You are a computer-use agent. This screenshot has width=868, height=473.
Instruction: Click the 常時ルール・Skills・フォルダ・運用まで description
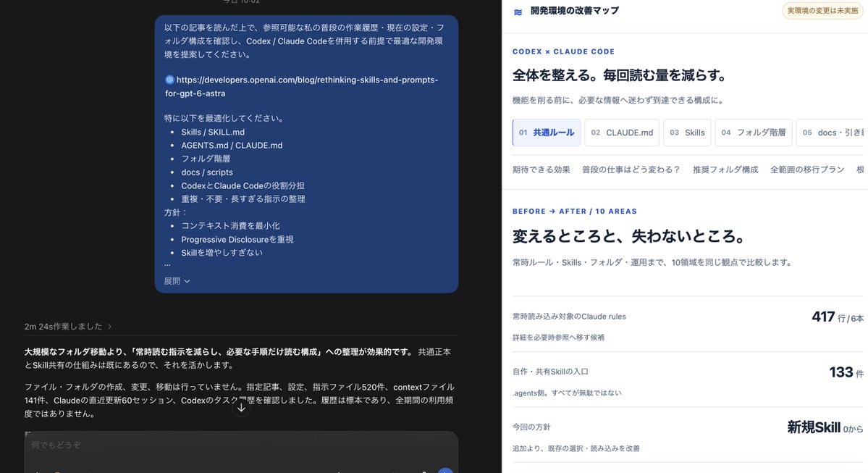point(652,262)
